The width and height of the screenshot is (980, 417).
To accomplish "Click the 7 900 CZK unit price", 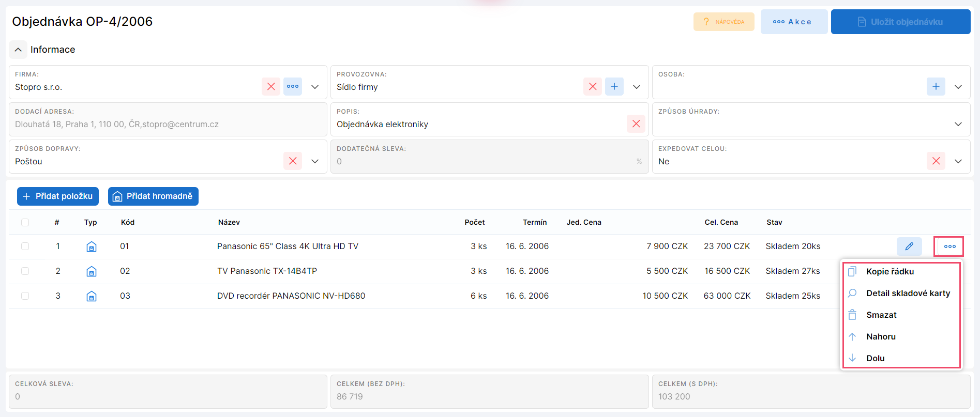I will pos(667,246).
